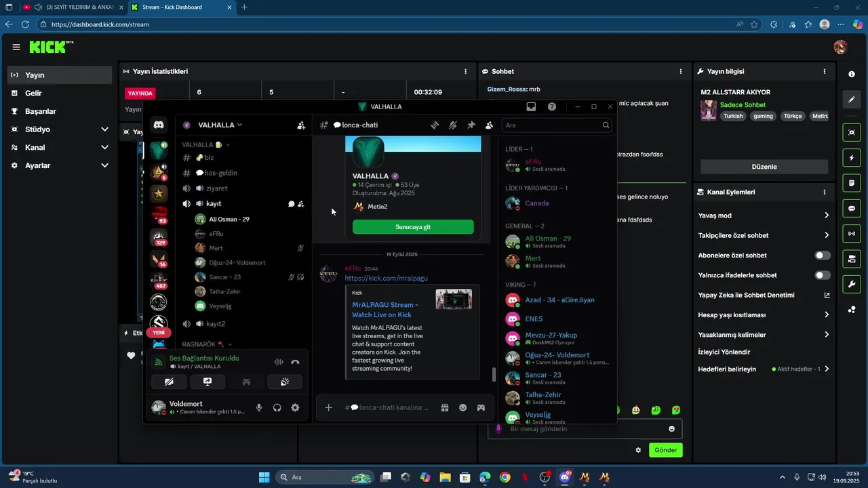Open chat icon on kayıt voice channel
Image resolution: width=868 pixels, height=488 pixels.
291,203
